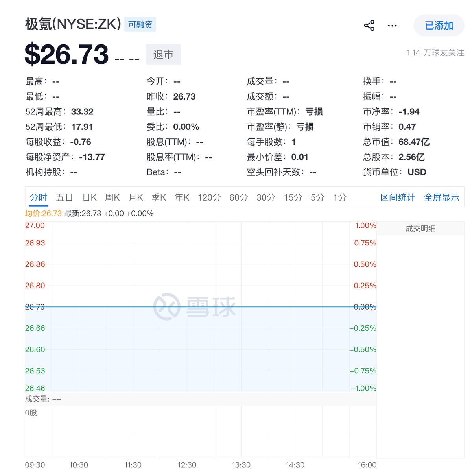
Task: Click the 退市 delisted badge
Action: [x=163, y=54]
